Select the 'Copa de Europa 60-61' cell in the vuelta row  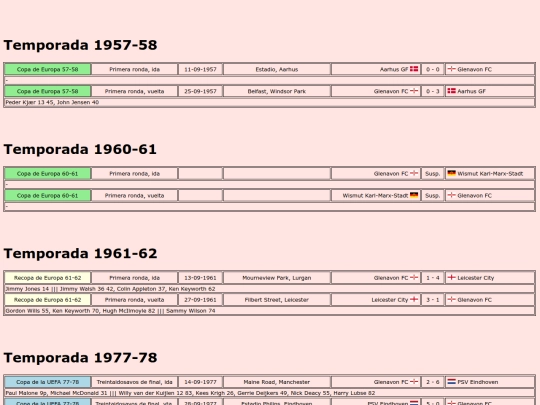(x=48, y=196)
